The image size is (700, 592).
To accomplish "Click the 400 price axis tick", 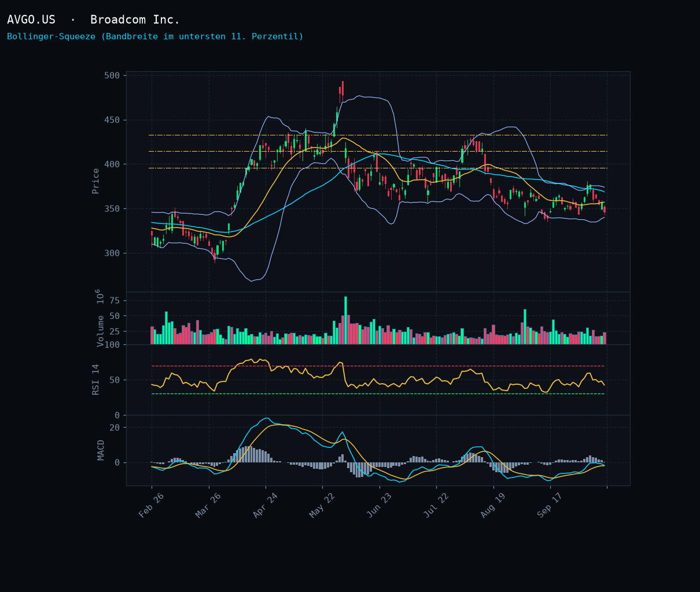I will tap(112, 164).
